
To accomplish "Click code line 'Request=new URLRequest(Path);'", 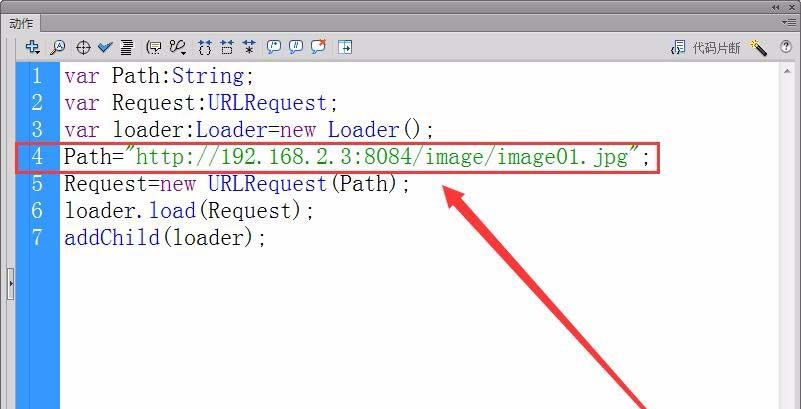I will [237, 184].
